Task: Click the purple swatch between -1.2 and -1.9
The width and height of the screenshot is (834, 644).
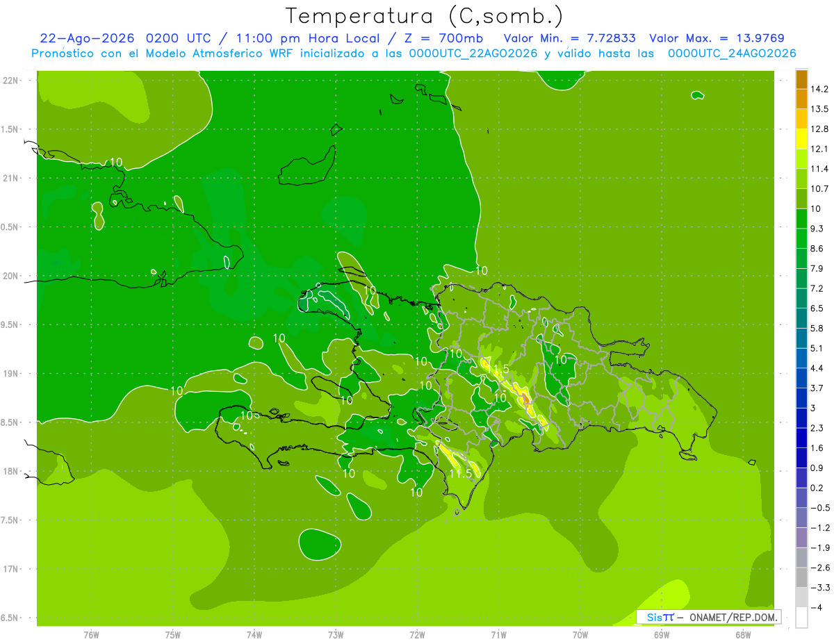Action: [x=801, y=537]
